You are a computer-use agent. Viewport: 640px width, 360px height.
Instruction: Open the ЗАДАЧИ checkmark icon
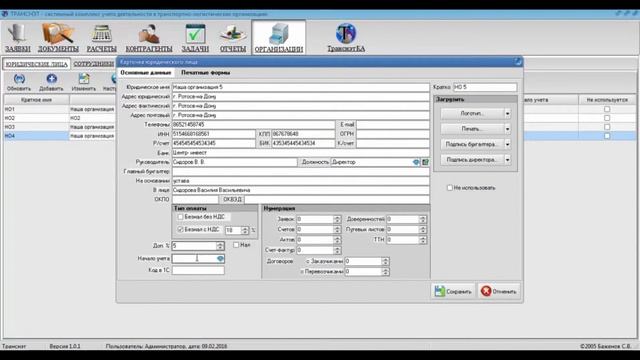195,34
